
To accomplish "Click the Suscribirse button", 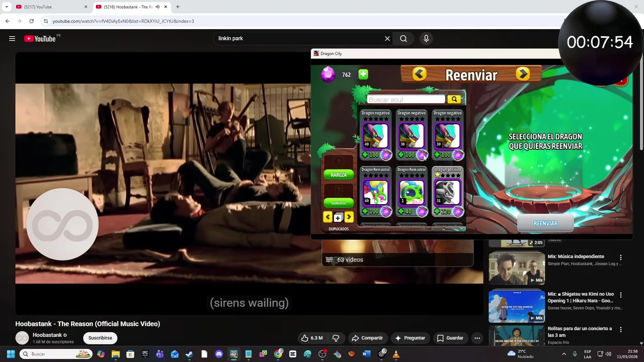I will tap(100, 338).
